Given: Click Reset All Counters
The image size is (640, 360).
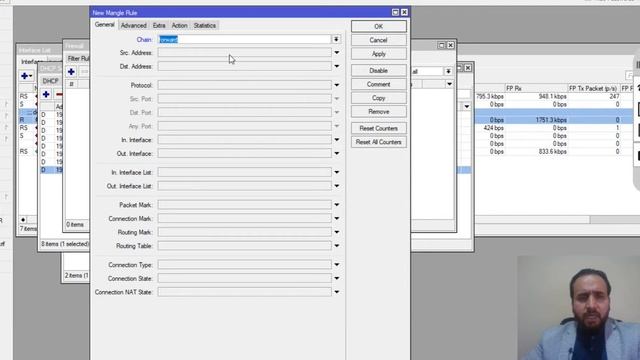Looking at the screenshot, I should click(378, 142).
